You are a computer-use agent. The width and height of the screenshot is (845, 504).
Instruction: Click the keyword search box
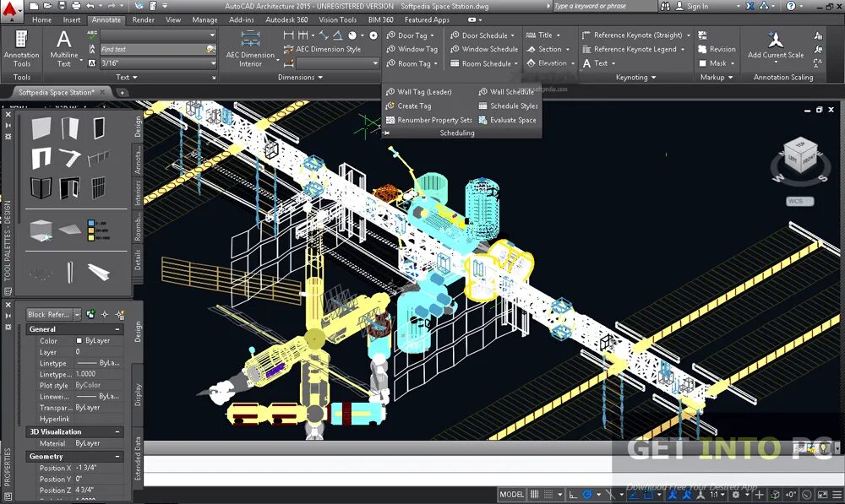click(603, 6)
